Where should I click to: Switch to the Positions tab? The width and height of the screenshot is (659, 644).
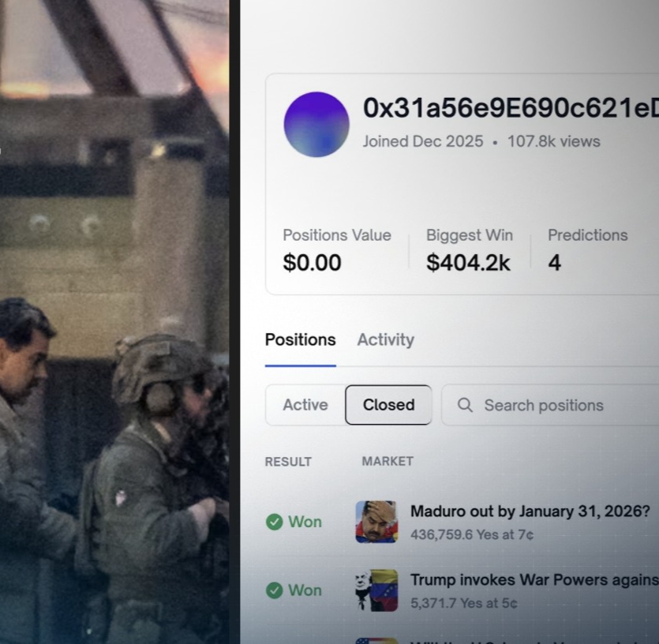pyautogui.click(x=300, y=340)
